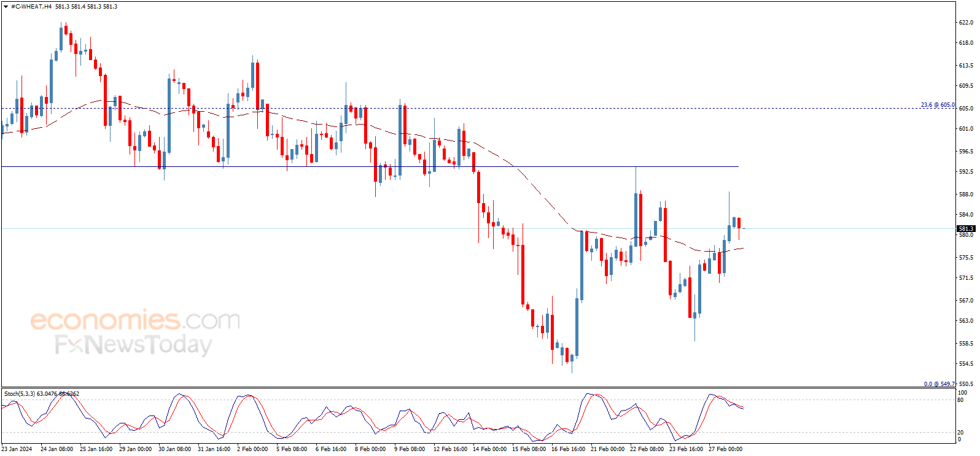Viewport: 980px width, 456px height.
Task: Click the 6 Feb 16:00 time label
Action: pyautogui.click(x=331, y=449)
